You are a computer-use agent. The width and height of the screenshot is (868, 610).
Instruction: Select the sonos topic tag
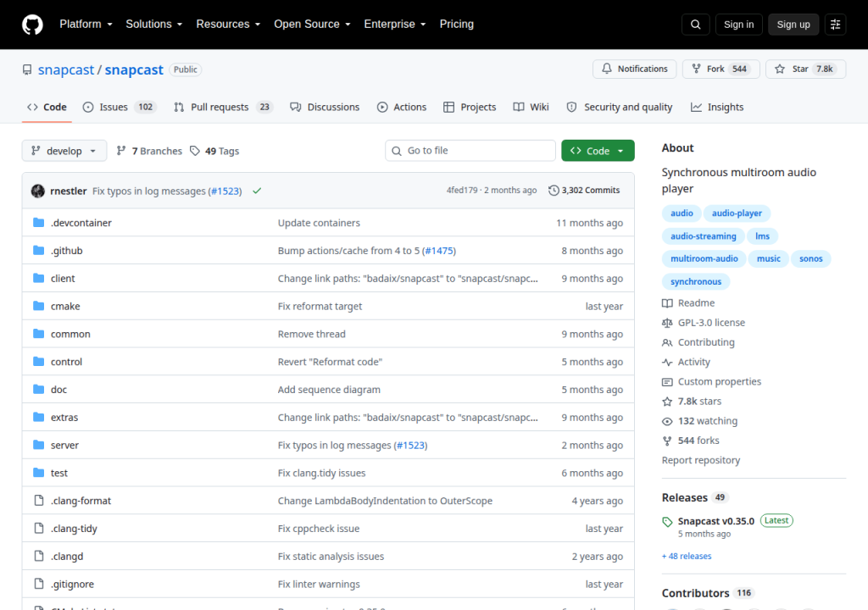coord(810,259)
